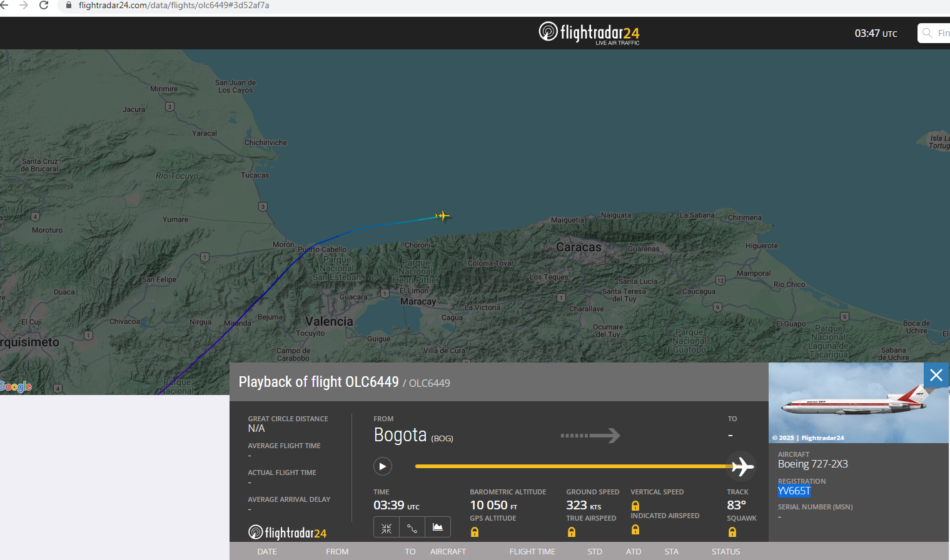Click the Google logo on the map

tap(16, 386)
